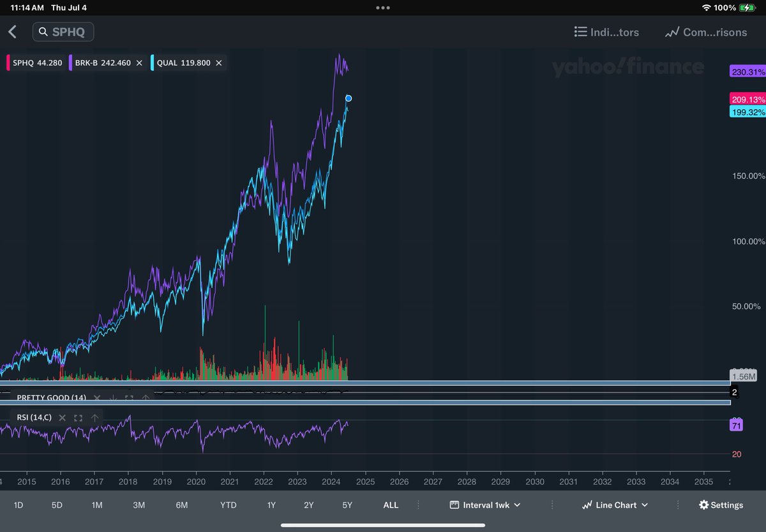Select the 1D time range
Image resolution: width=766 pixels, height=532 pixels.
click(19, 505)
